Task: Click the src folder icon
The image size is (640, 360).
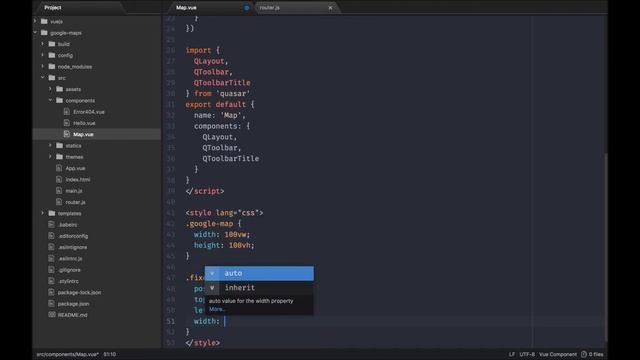Action: point(52,78)
